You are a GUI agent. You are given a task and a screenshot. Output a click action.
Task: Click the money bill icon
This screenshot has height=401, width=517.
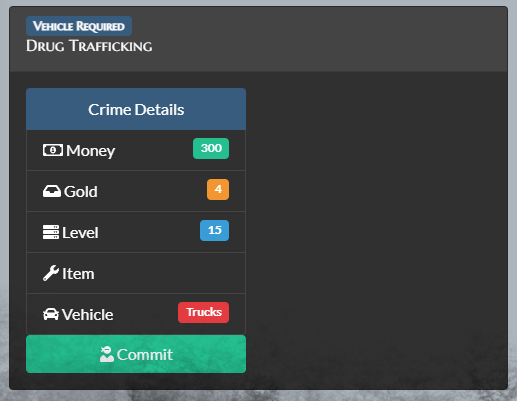coord(53,150)
